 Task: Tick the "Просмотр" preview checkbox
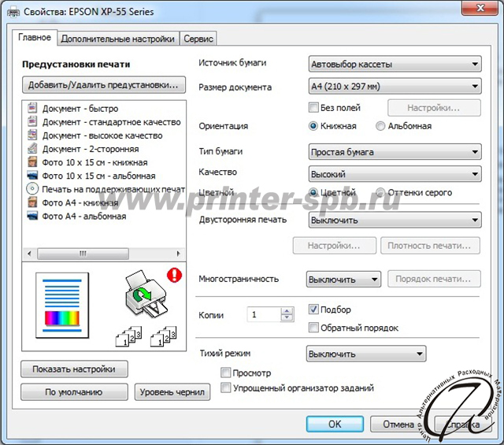(226, 373)
